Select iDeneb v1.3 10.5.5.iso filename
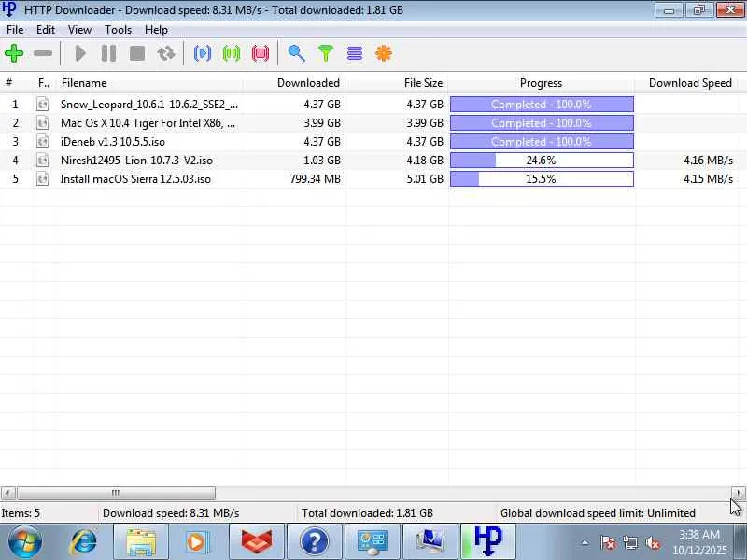747x560 pixels. (112, 142)
